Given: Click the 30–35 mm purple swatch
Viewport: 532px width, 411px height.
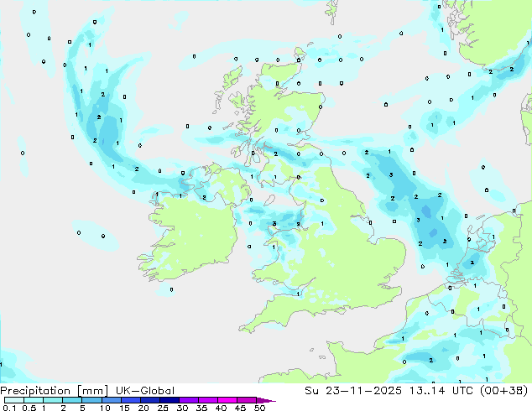Looking at the screenshot, I should 189,400.
